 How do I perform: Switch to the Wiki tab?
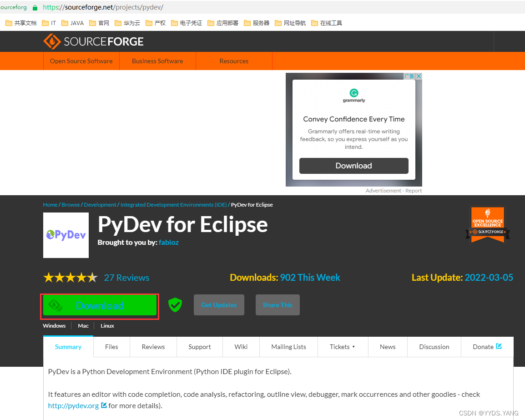click(241, 347)
